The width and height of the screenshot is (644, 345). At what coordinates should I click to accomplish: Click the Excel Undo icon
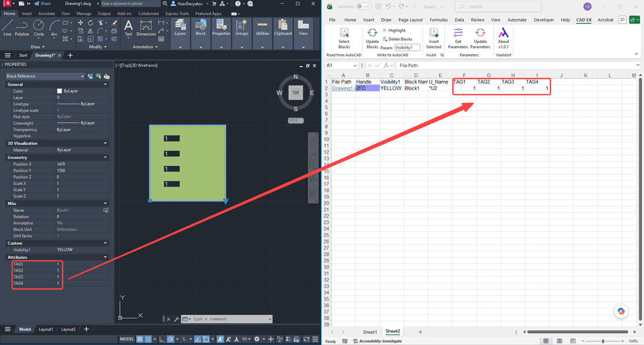pyautogui.click(x=388, y=7)
